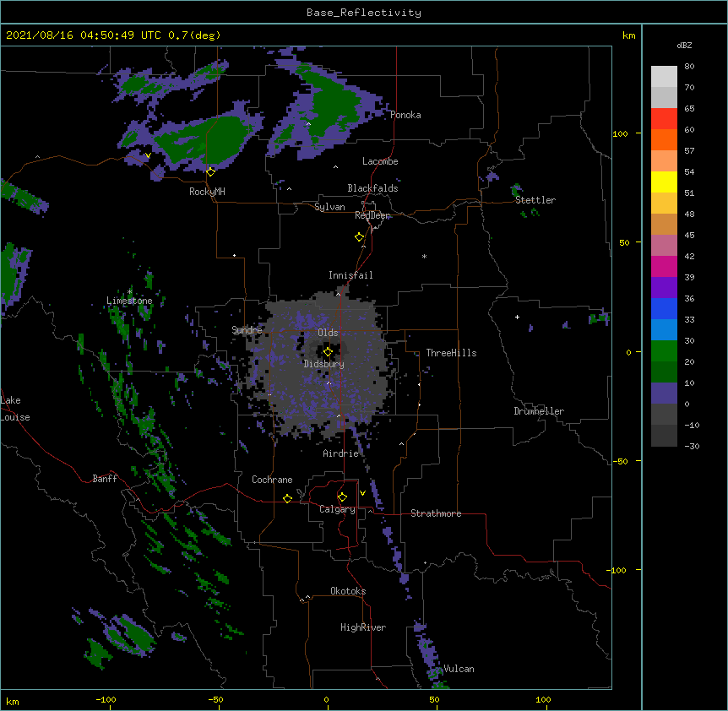Pick the bright yellow 54 dBZ legend swatch
This screenshot has width=728, height=711.
click(x=664, y=182)
